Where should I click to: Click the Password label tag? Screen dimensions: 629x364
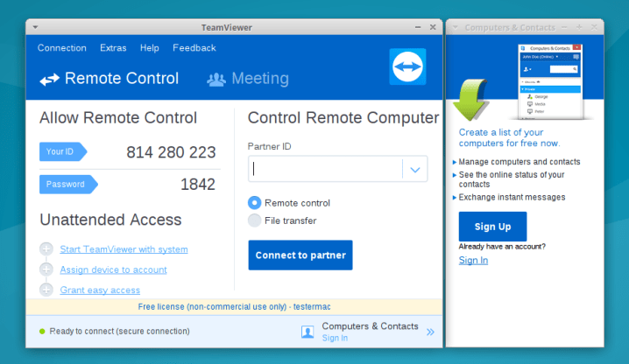pyautogui.click(x=68, y=185)
